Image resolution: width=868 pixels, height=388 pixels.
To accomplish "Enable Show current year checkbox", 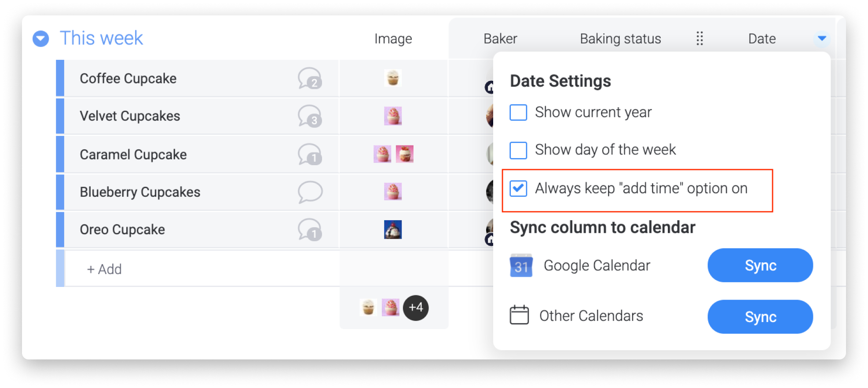I will 518,112.
